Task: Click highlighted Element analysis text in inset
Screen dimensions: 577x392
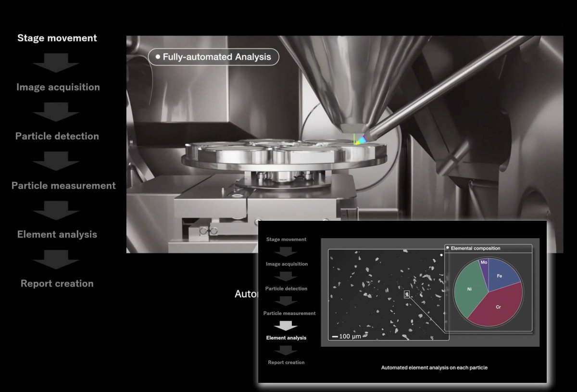Action: tap(286, 338)
